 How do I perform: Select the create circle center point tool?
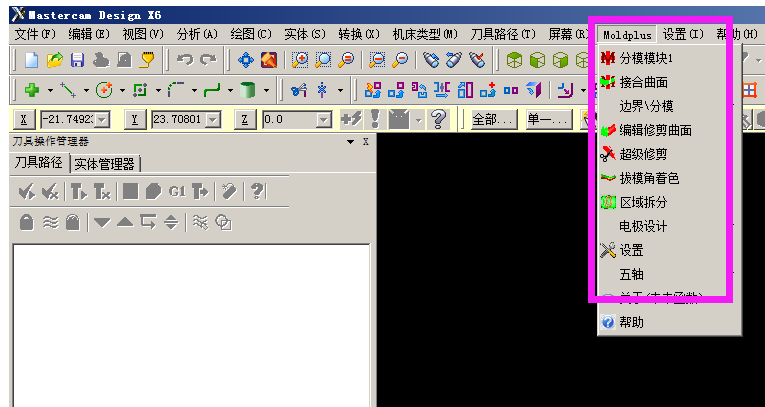[104, 90]
